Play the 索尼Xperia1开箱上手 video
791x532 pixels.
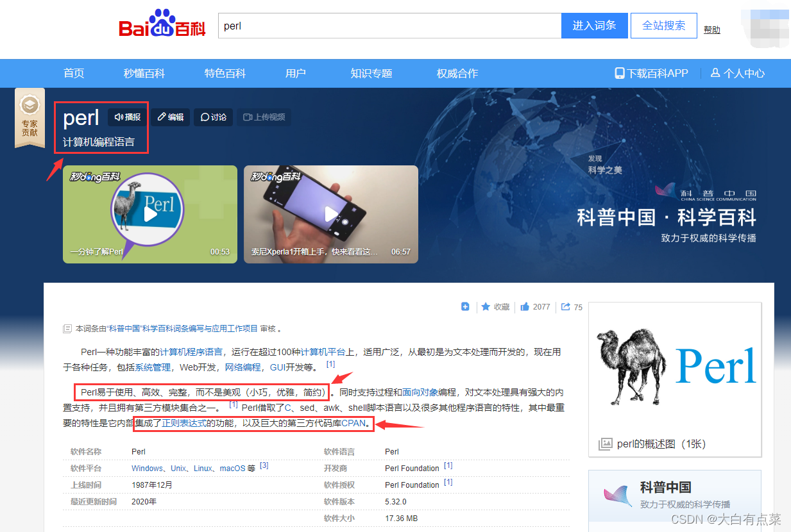[331, 214]
